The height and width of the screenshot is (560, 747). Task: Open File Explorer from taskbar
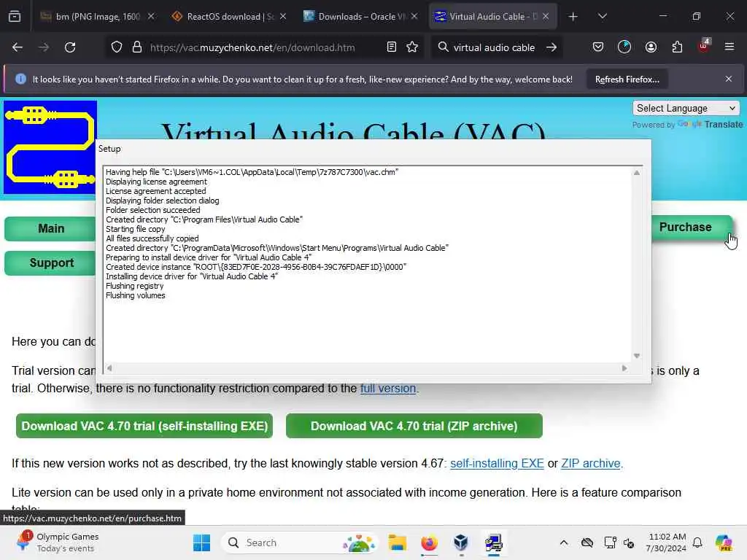[x=397, y=542]
